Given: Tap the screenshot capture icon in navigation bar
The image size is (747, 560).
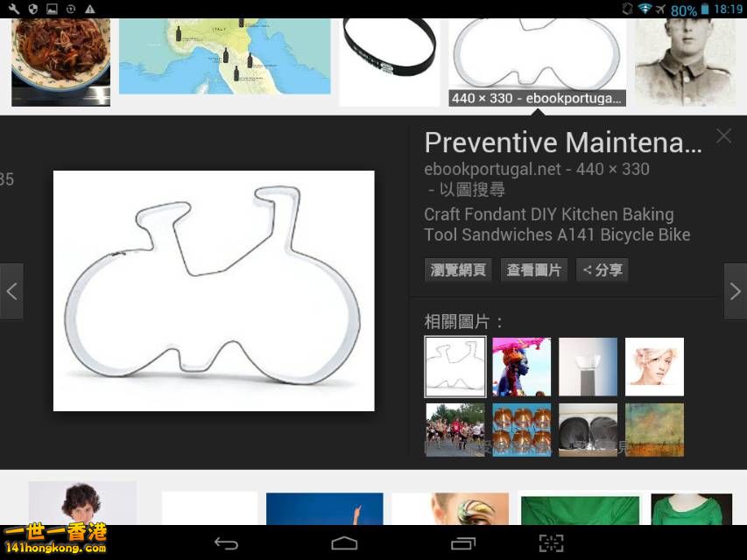Looking at the screenshot, I should click(x=551, y=543).
